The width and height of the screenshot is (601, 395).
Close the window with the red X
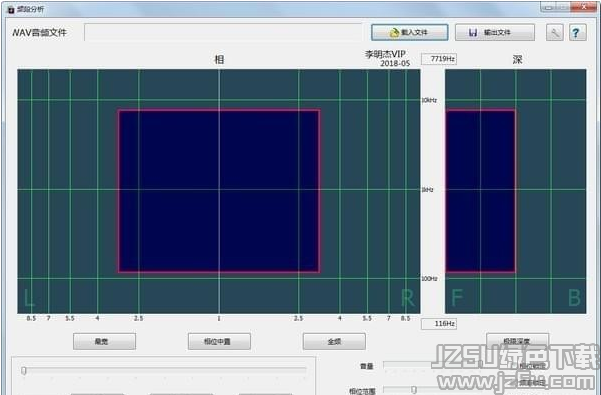583,7
